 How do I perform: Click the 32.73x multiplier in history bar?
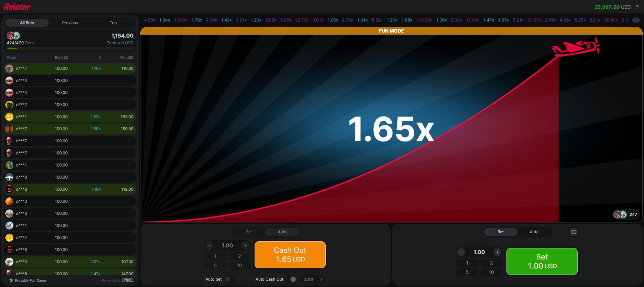pos(302,20)
